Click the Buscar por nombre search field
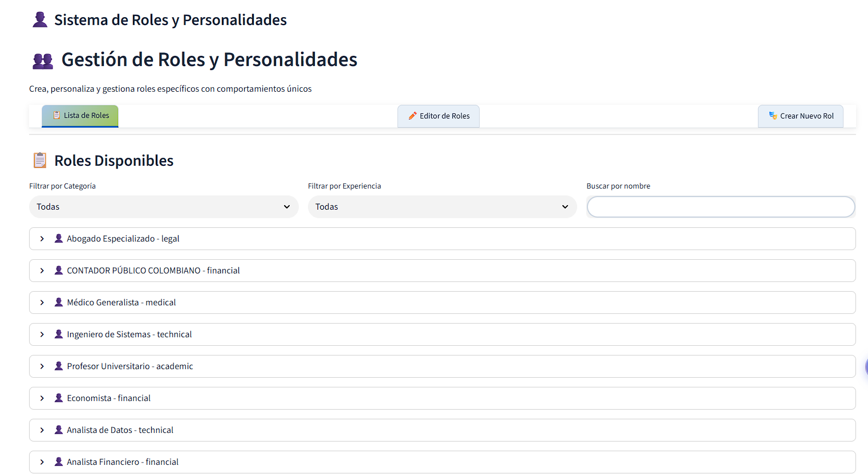The width and height of the screenshot is (868, 474). (x=720, y=207)
